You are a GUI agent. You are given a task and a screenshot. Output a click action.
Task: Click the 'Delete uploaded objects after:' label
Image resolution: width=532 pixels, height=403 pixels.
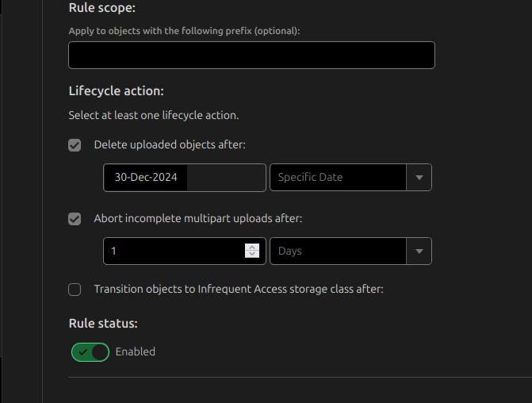coord(170,145)
